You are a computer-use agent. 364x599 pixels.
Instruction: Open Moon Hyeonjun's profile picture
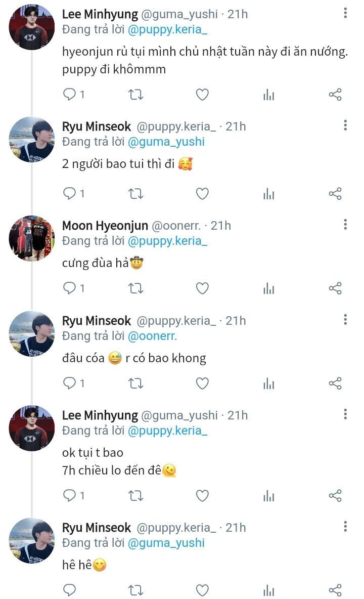tap(31, 238)
